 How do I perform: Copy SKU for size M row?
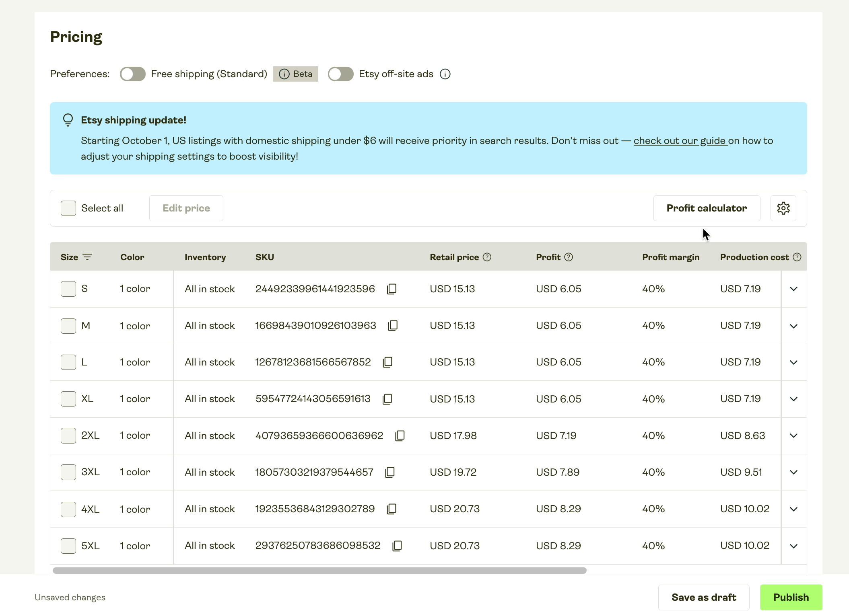click(x=393, y=326)
